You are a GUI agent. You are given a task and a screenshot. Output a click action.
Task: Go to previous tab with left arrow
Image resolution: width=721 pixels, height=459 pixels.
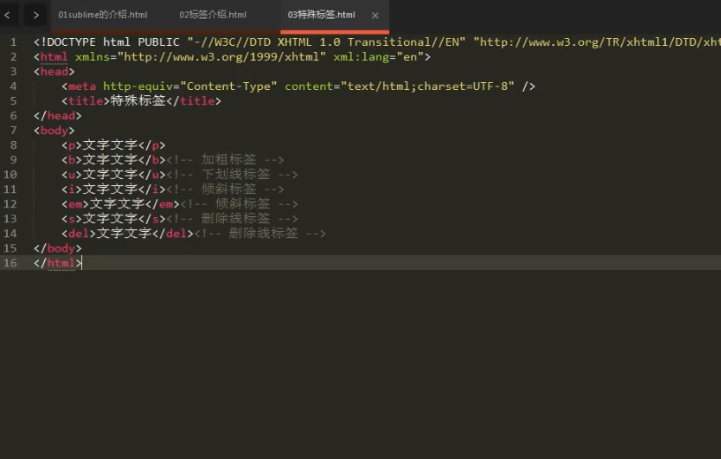click(x=7, y=15)
